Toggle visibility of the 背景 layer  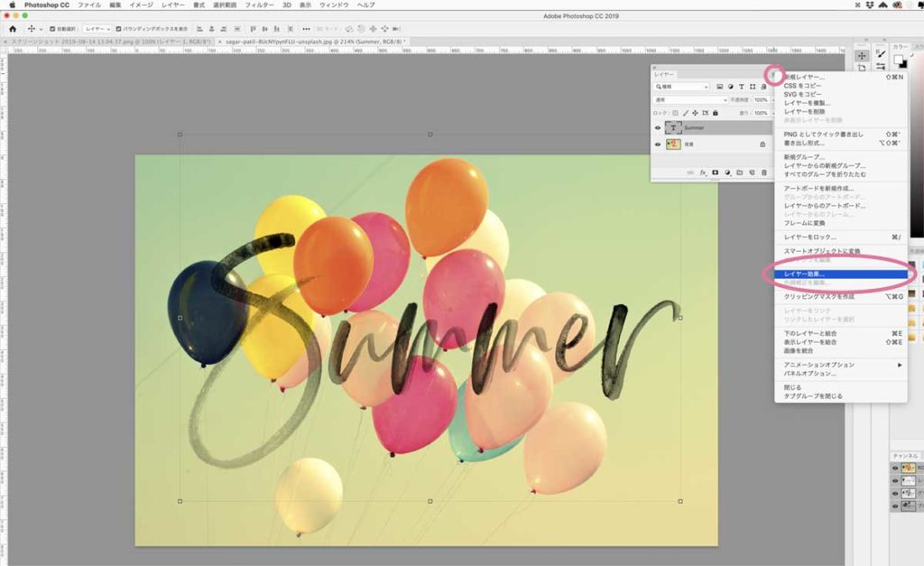[657, 144]
